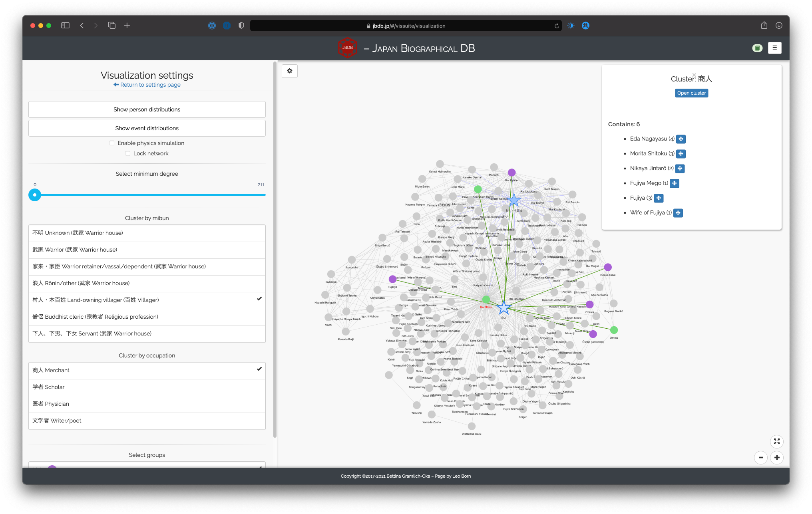
Task: Click the green toggle icon in the header
Action: [757, 48]
